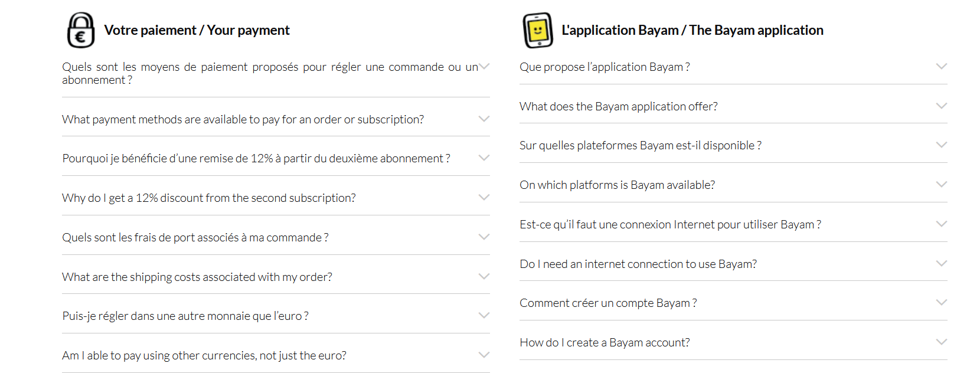Open the 'Comment créer un compte Bayam' question
The image size is (980, 373).
click(608, 303)
